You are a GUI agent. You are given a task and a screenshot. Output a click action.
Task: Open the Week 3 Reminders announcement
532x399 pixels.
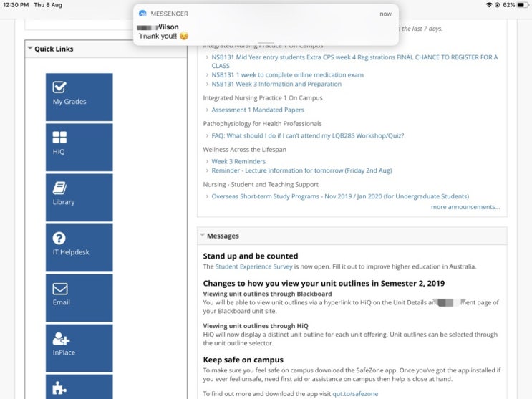pyautogui.click(x=238, y=161)
